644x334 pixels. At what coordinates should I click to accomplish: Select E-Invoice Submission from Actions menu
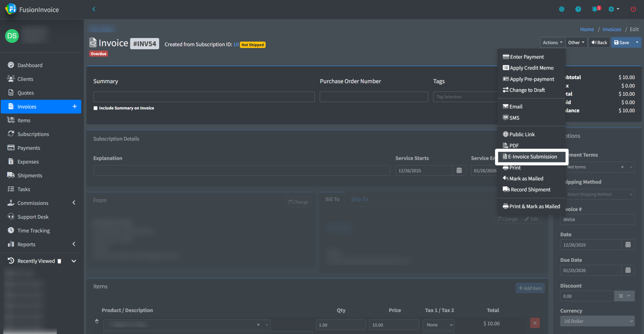coord(532,157)
